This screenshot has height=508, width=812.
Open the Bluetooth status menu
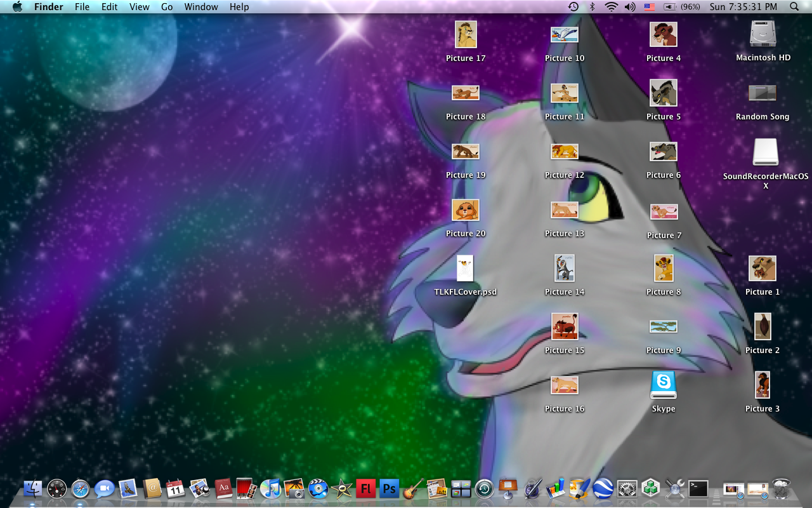tap(593, 7)
